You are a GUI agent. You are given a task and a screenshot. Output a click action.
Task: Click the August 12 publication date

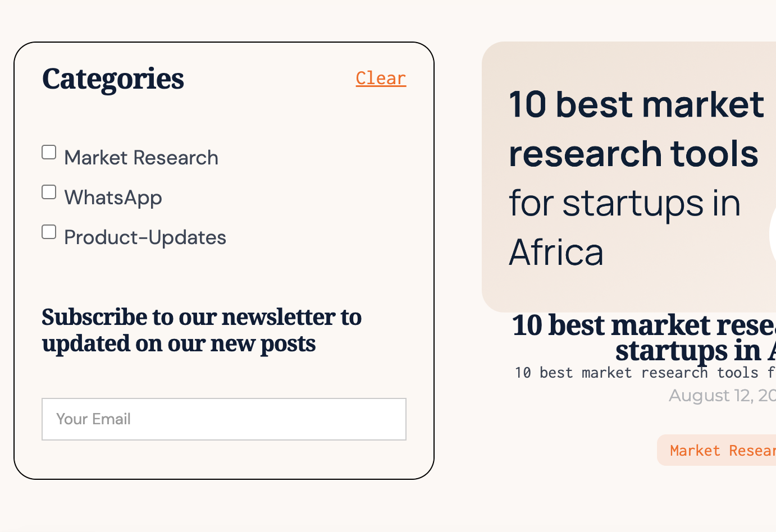[x=722, y=395]
